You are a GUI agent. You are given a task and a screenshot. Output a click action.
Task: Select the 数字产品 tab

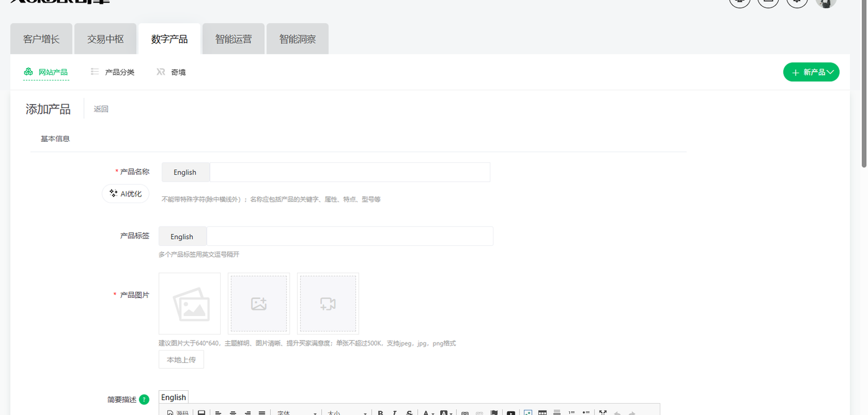(169, 39)
